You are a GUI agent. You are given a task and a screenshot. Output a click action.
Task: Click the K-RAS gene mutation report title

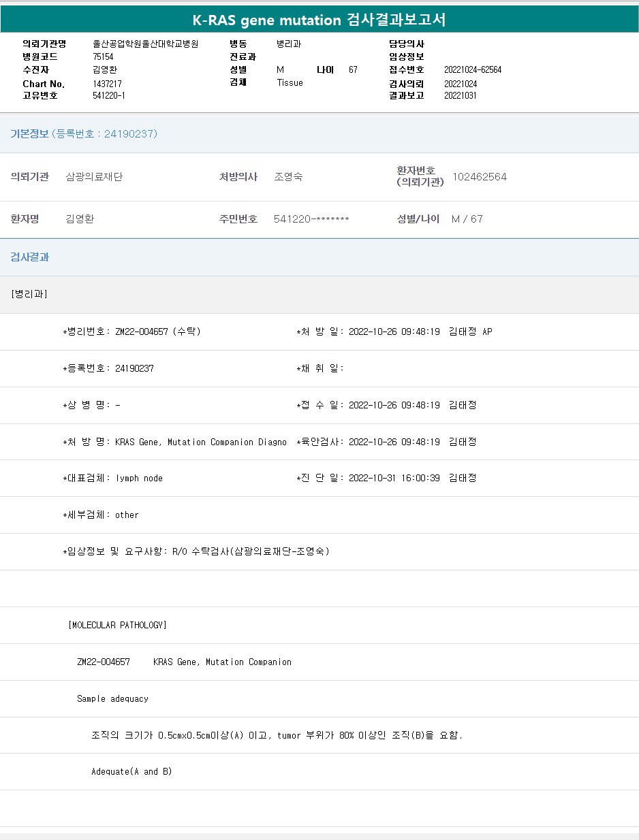[319, 20]
